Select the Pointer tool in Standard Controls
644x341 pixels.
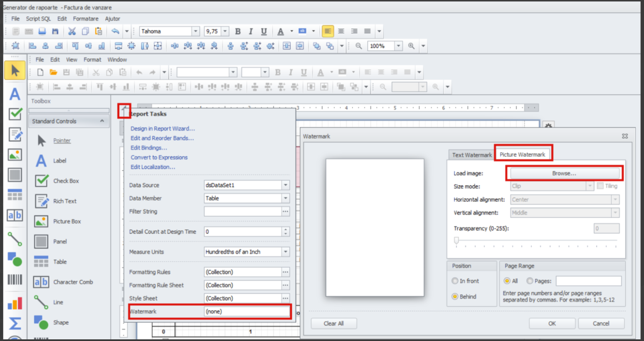coord(62,141)
